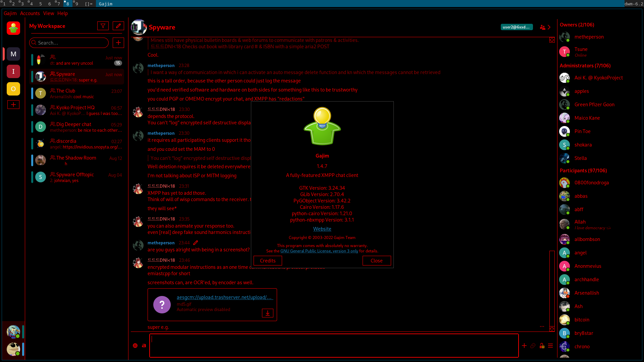This screenshot has height=362, width=644.
Task: Click the group participants icon in Spyware header
Action: coord(542,27)
